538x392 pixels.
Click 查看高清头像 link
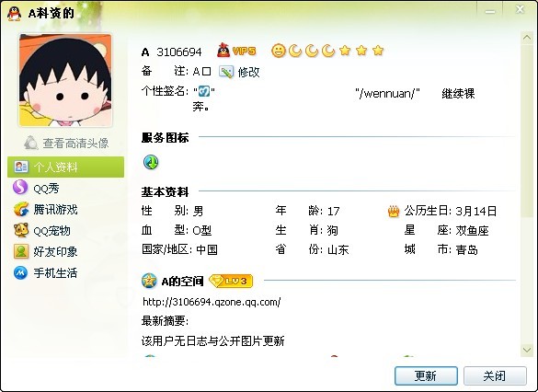click(x=66, y=143)
